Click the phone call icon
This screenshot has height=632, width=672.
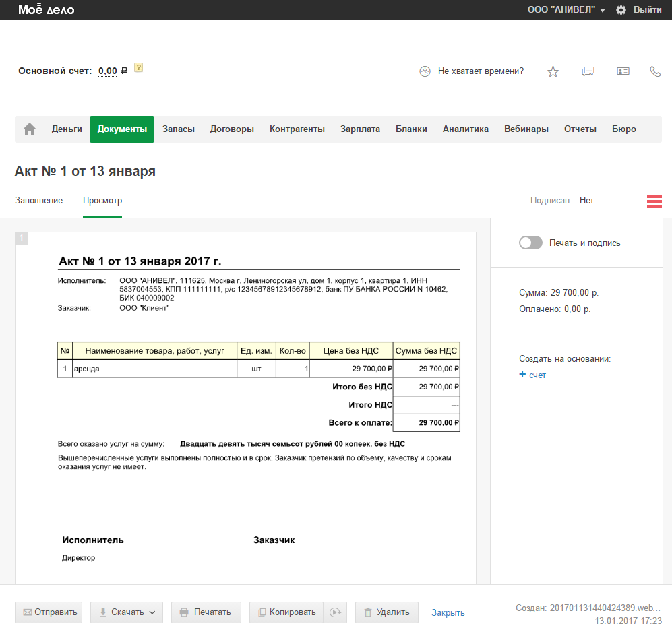[655, 71]
